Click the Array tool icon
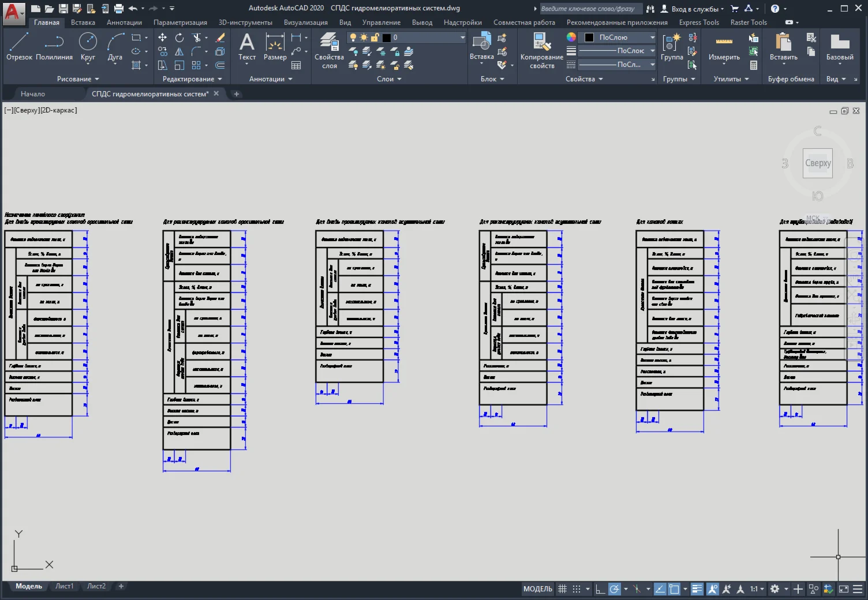The height and width of the screenshot is (600, 868). [197, 65]
